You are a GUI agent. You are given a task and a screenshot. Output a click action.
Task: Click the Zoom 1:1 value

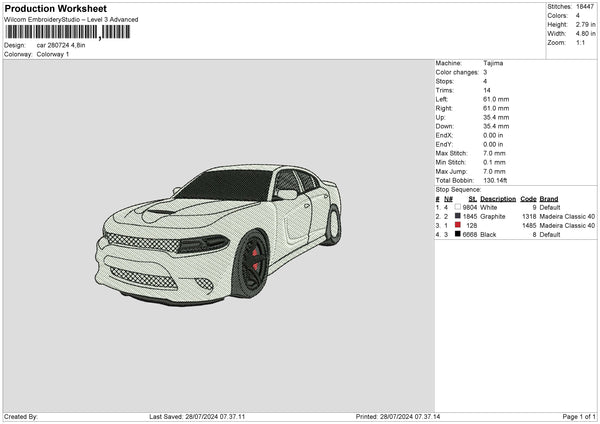583,43
